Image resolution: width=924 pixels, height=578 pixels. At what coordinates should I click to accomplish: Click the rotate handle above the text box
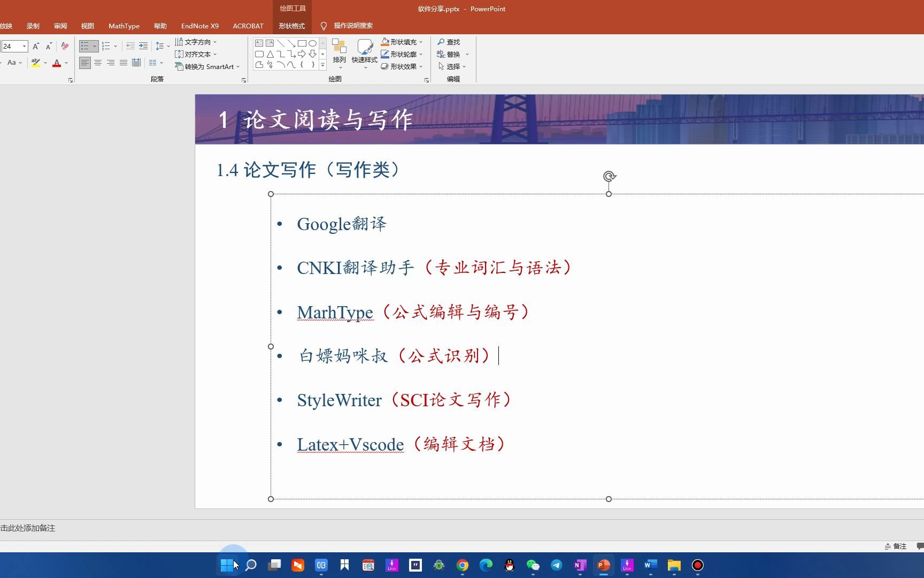(609, 176)
